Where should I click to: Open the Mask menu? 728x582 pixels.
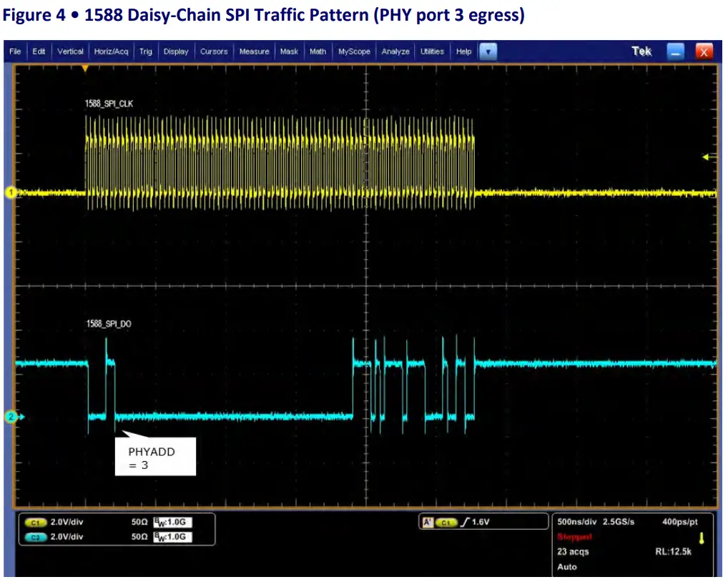point(289,51)
